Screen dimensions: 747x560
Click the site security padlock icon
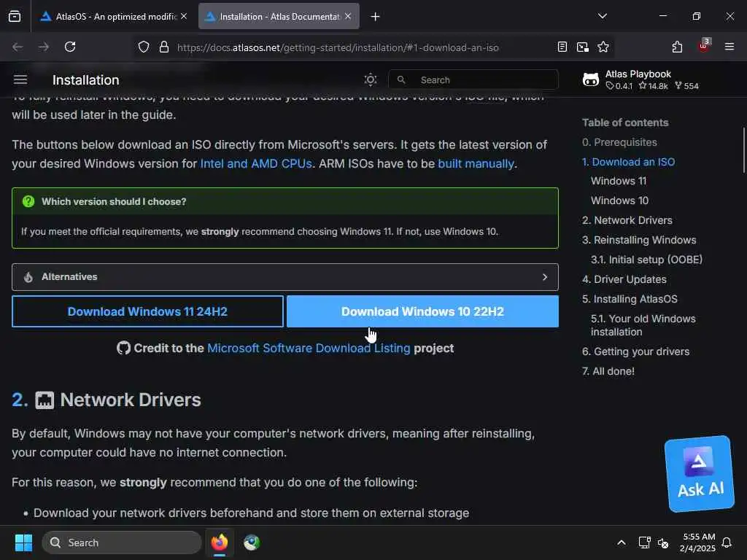164,47
